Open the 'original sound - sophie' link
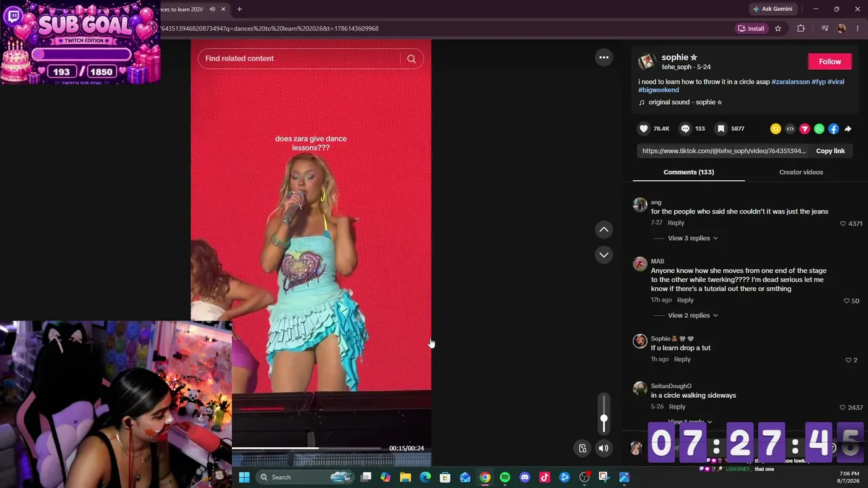The height and width of the screenshot is (488, 868). pyautogui.click(x=685, y=102)
